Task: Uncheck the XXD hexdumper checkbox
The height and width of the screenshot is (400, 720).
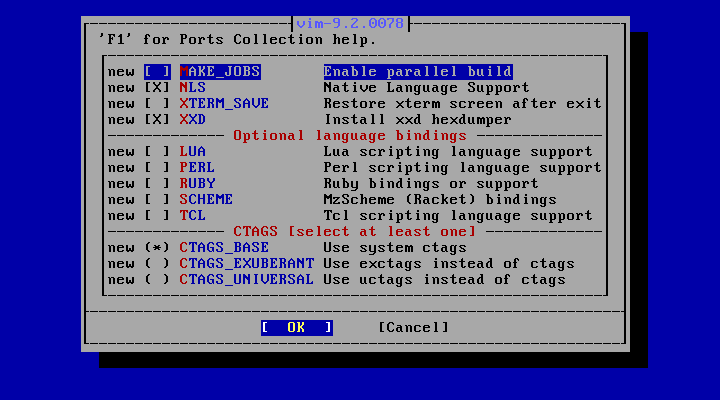Action: [x=157, y=120]
